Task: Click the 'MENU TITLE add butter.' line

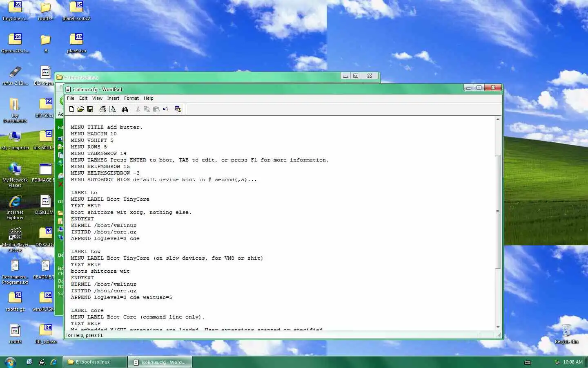Action: [x=107, y=127]
